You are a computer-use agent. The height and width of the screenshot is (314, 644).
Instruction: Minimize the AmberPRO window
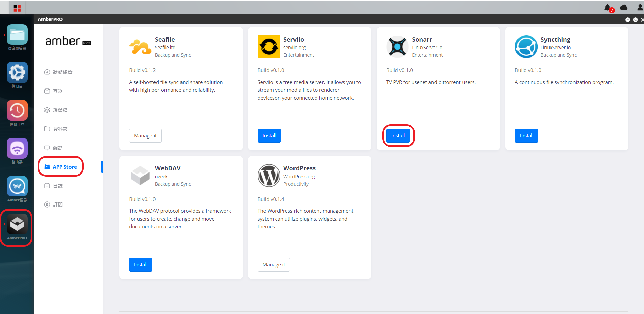[628, 20]
